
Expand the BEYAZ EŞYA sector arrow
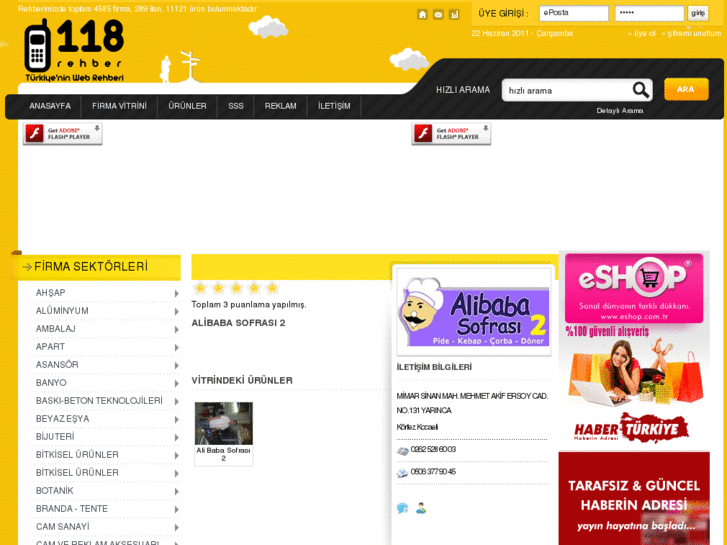[x=177, y=420]
